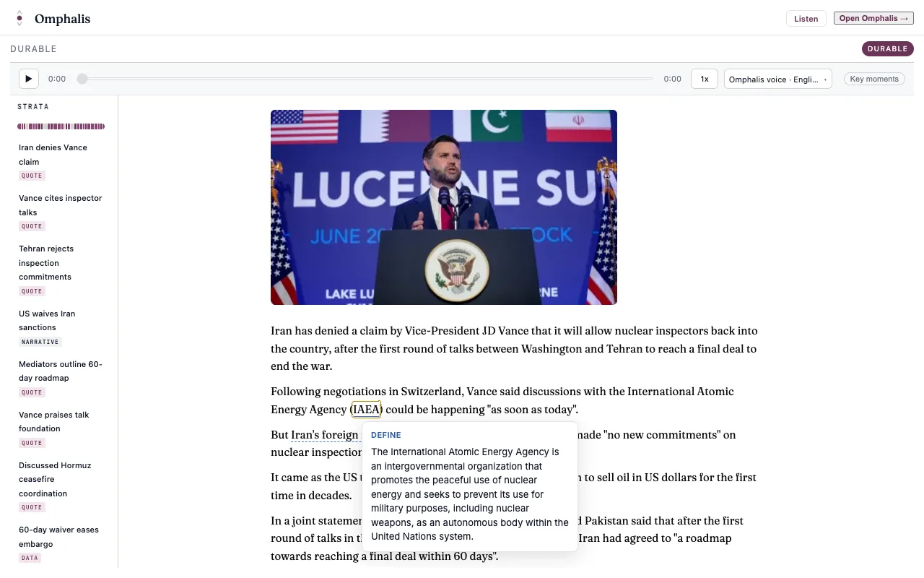Screen dimensions: 924x578
Task: Select "US waives Iran sanctions" item
Action: click(x=61, y=320)
